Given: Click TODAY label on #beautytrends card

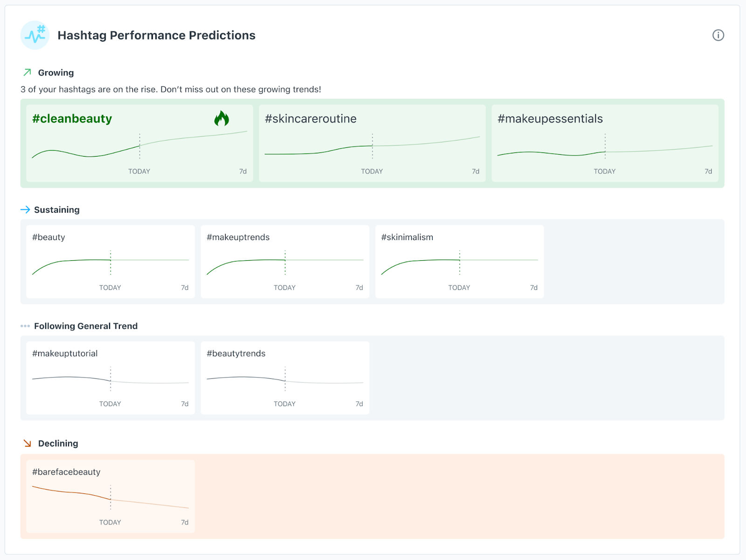Looking at the screenshot, I should tap(285, 404).
